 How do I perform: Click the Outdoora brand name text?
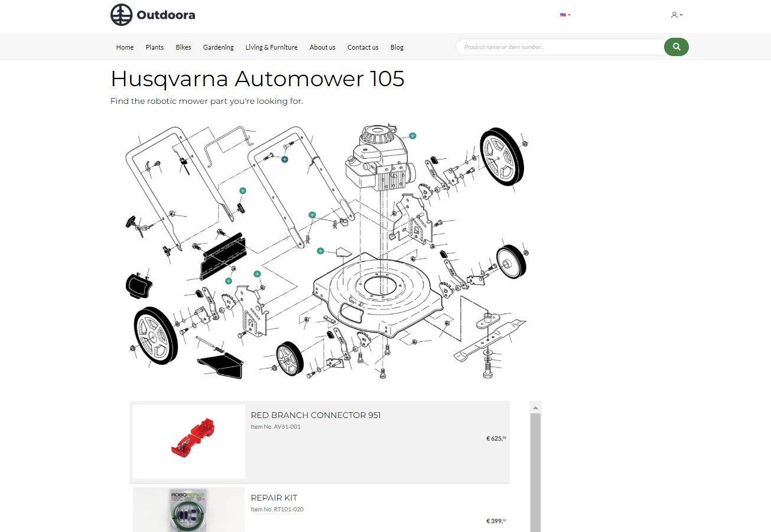[x=166, y=15]
